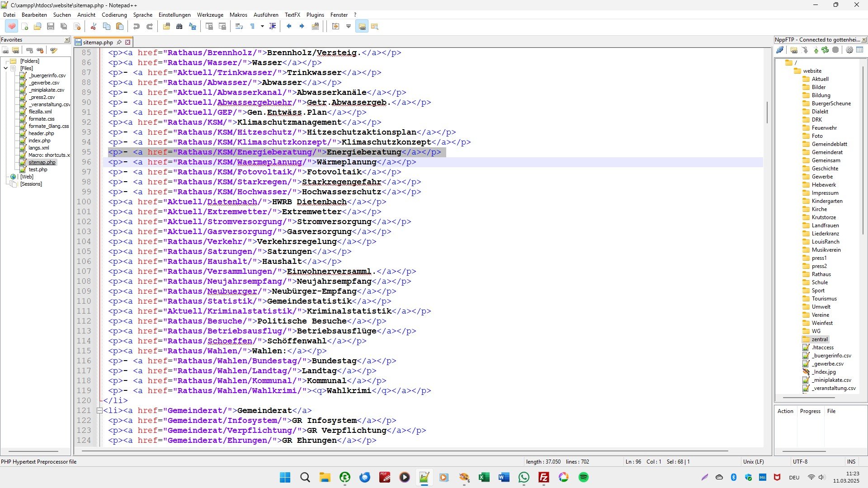Open index.php in Favorites list

tap(39, 141)
